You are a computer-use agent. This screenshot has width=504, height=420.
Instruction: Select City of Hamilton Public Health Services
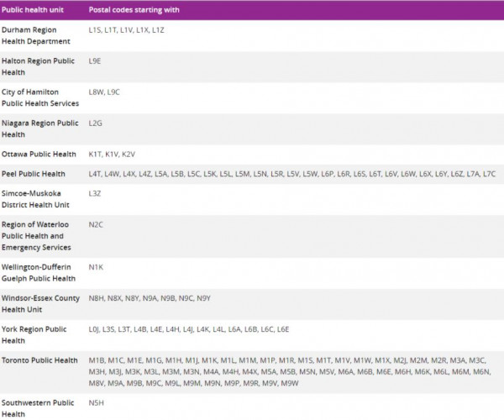pos(40,97)
